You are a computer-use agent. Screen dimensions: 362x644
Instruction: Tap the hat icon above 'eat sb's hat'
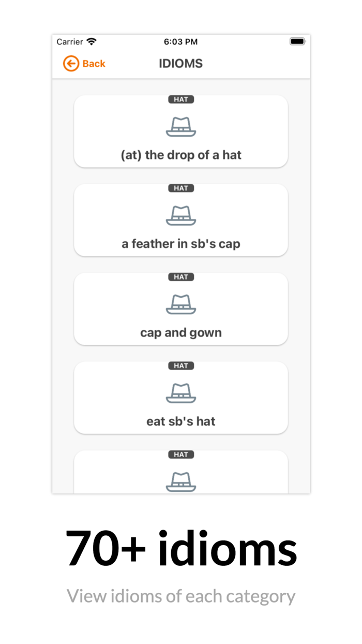tap(181, 392)
